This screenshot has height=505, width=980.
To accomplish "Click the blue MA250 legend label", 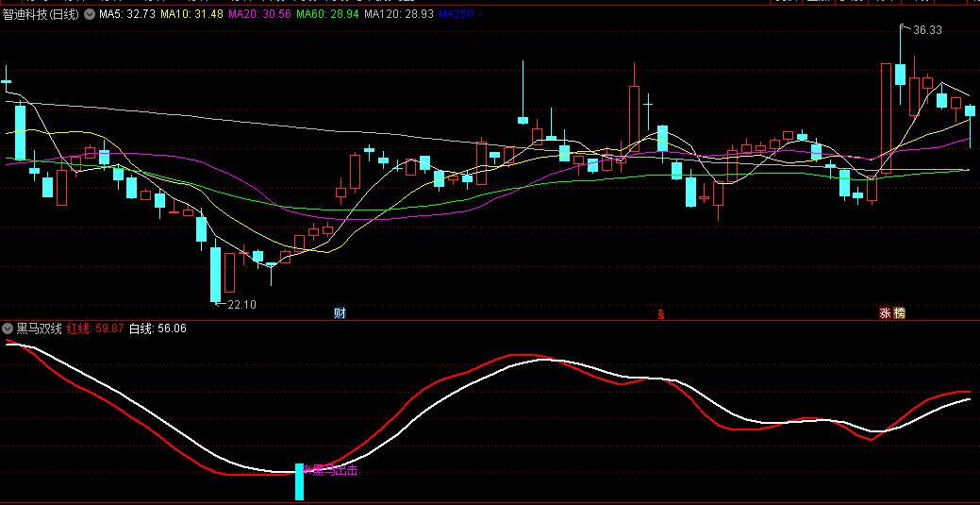I will coord(458,14).
